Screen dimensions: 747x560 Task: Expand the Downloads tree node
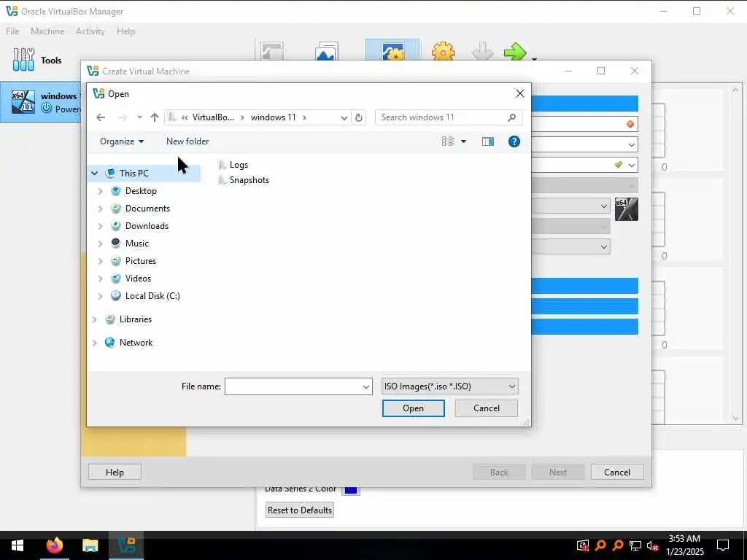click(100, 226)
